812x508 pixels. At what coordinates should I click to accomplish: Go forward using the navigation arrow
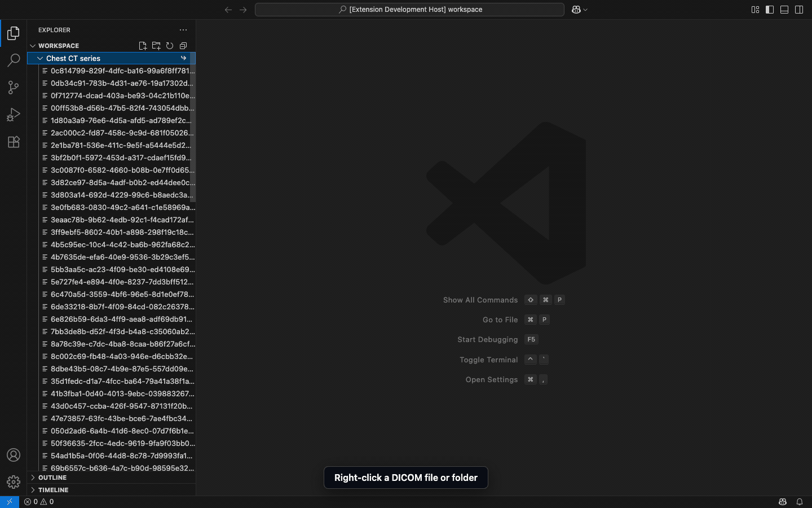[243, 10]
